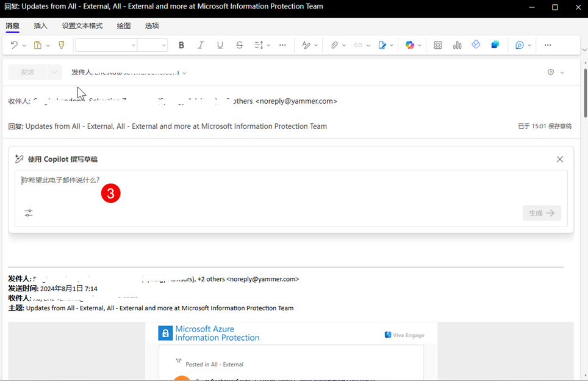Toggle Strikethrough formatting
This screenshot has width=588, height=381.
click(239, 45)
